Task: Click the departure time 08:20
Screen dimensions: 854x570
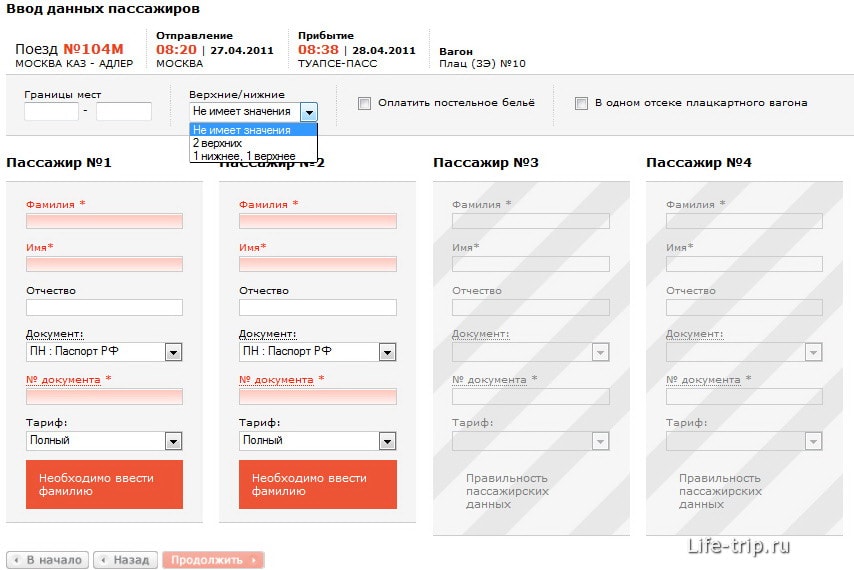Action: pos(176,50)
